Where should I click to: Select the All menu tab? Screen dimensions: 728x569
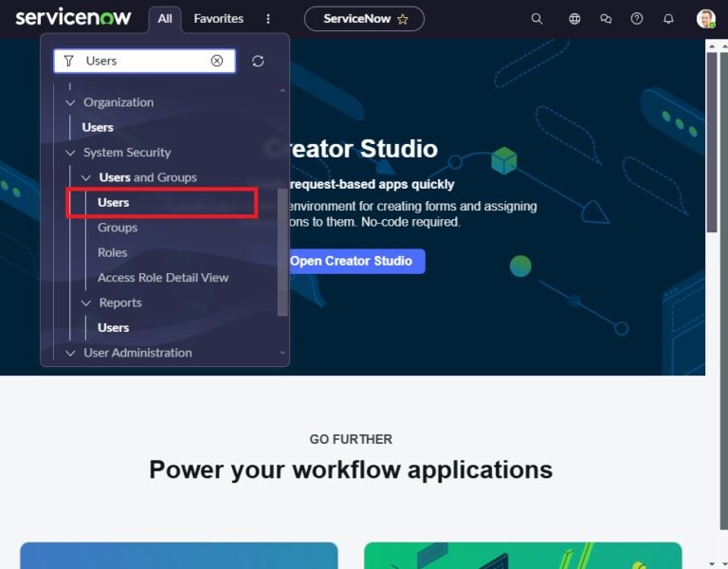pos(165,19)
